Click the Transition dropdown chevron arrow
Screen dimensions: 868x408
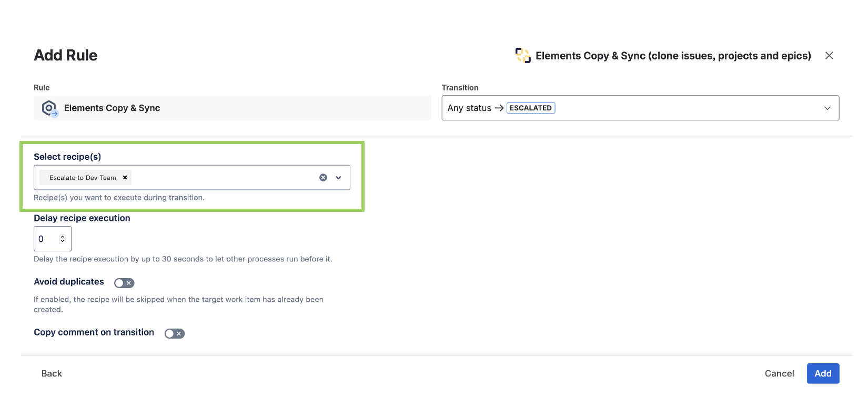click(827, 108)
